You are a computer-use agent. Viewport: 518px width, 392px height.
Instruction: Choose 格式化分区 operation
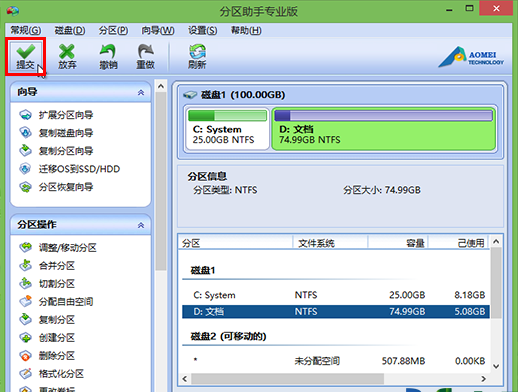pyautogui.click(x=52, y=374)
